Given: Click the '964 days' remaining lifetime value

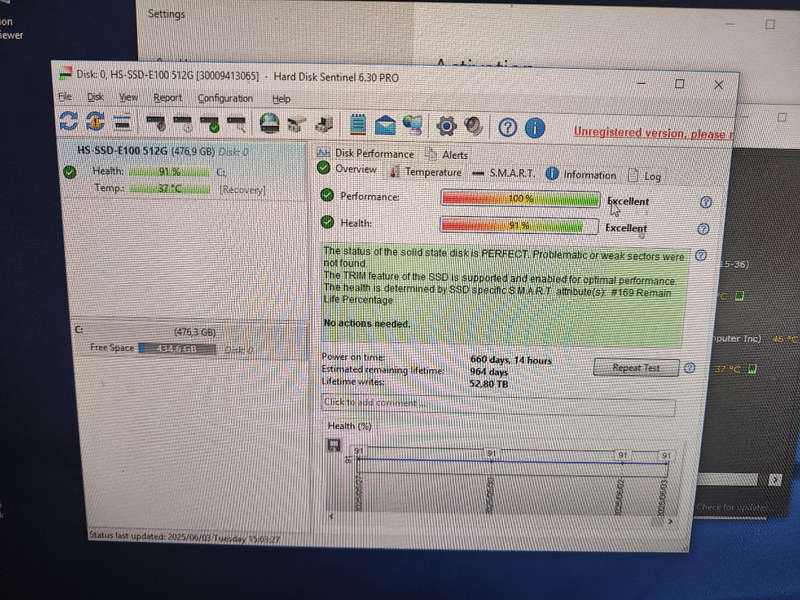Looking at the screenshot, I should [489, 371].
